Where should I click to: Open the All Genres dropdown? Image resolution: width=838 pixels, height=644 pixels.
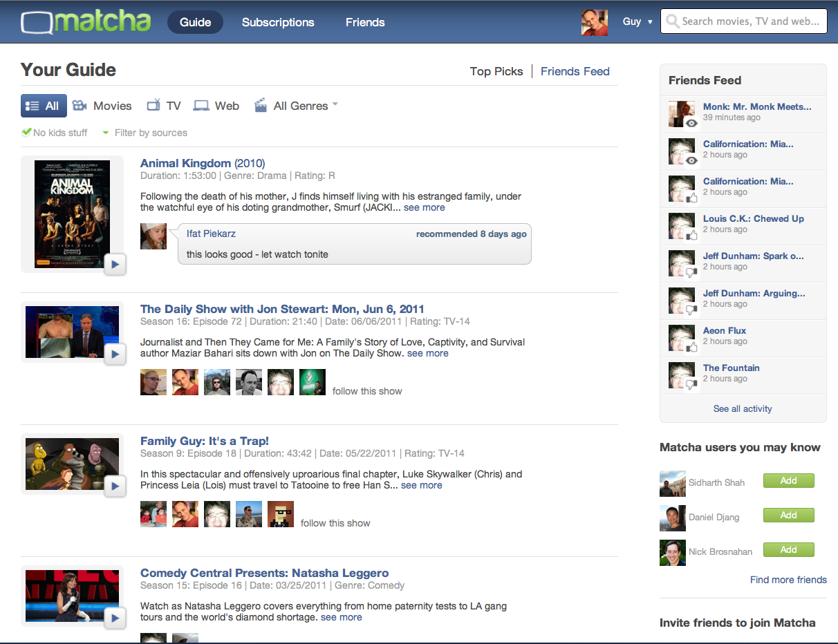296,106
